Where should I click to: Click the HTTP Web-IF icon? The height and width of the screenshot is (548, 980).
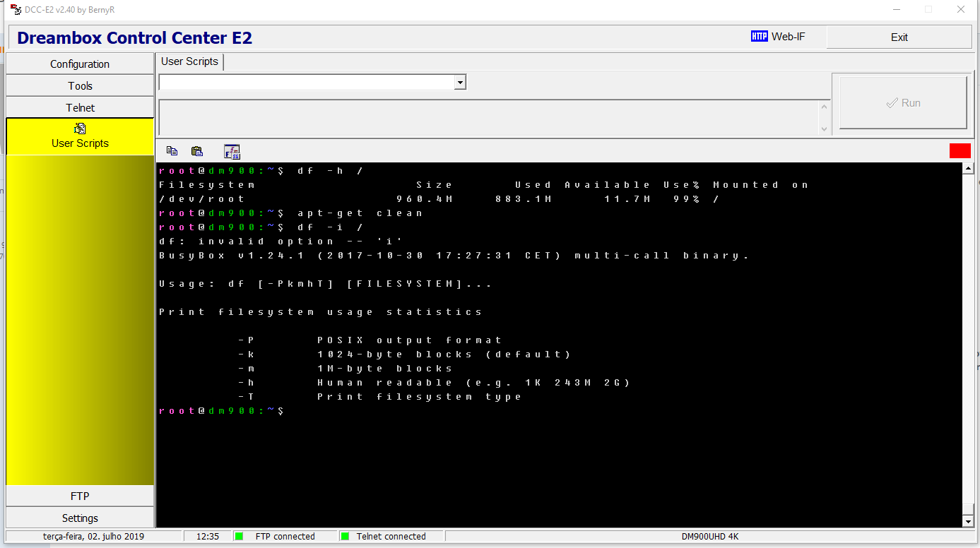pos(759,37)
